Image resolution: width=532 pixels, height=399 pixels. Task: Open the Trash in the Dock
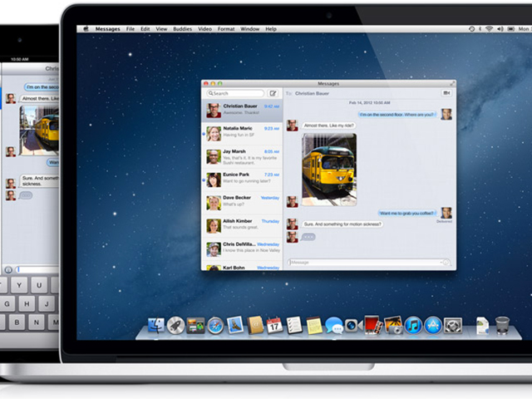coord(502,325)
